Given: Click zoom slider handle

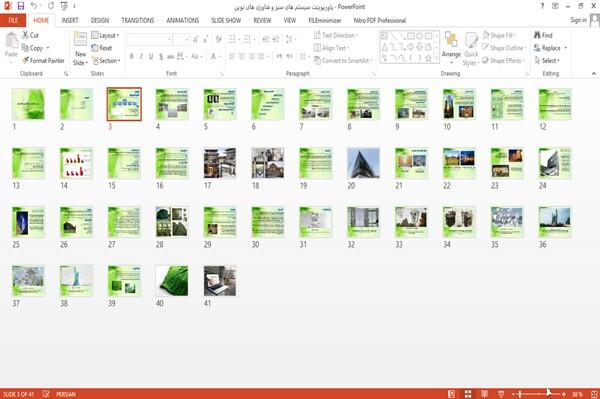Looking at the screenshot, I should coord(520,394).
